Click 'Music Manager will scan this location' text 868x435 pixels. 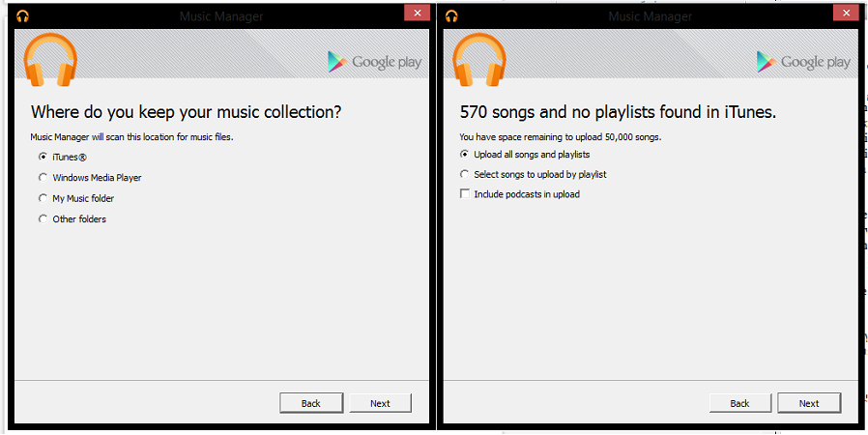click(131, 136)
